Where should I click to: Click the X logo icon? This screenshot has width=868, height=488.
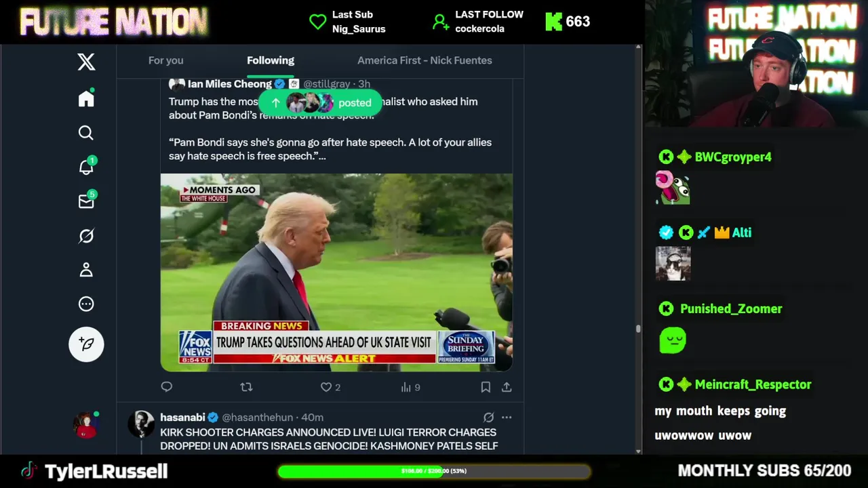pos(86,62)
